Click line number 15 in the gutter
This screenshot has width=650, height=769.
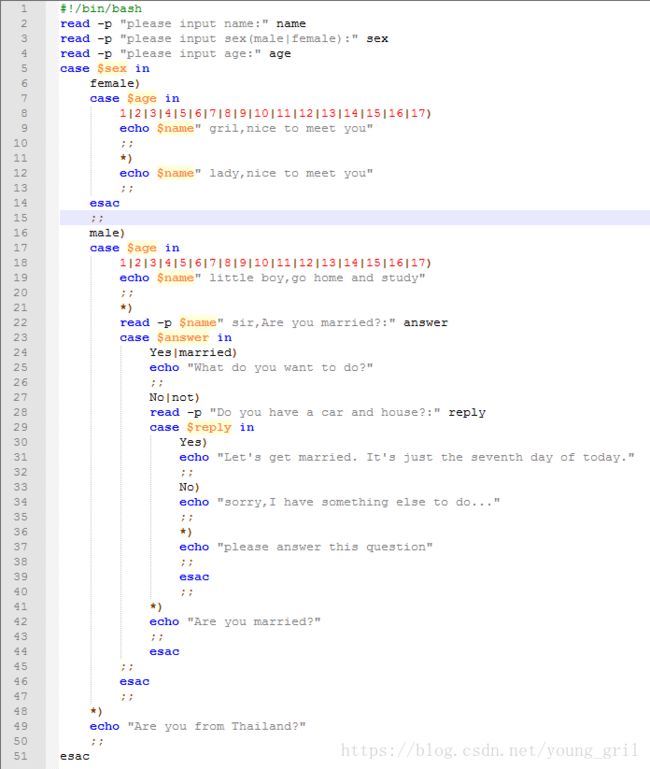(21, 218)
